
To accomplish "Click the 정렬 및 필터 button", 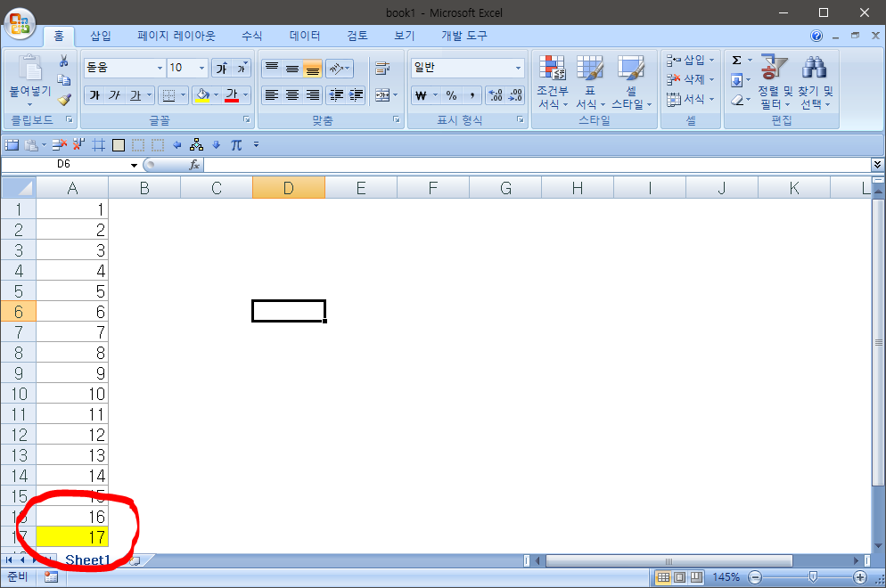I will point(775,83).
